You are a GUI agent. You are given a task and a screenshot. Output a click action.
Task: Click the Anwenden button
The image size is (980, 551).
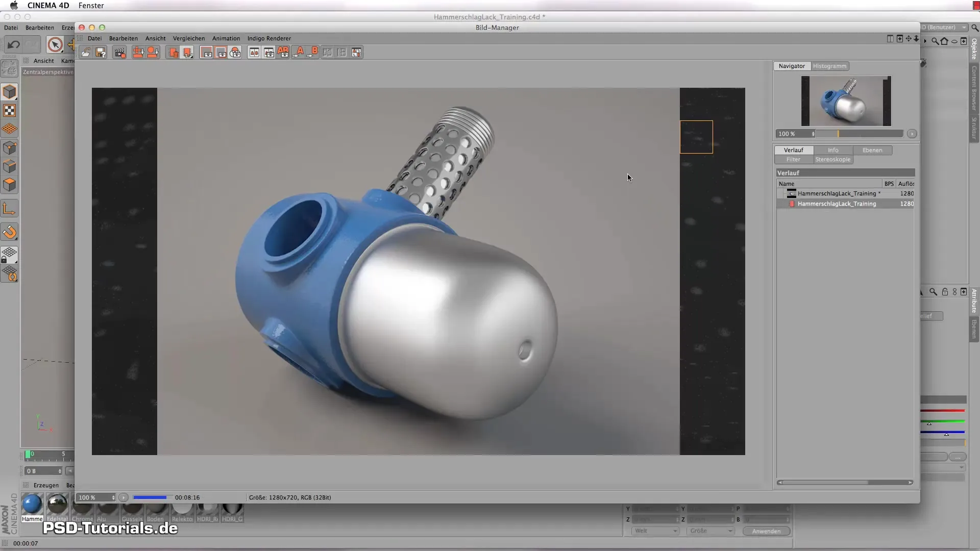click(x=766, y=531)
